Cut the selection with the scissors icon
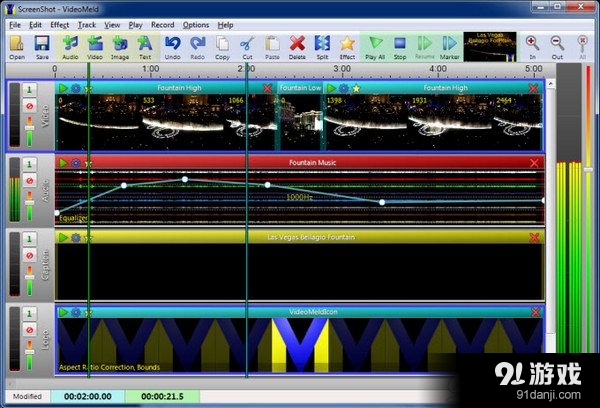 247,47
